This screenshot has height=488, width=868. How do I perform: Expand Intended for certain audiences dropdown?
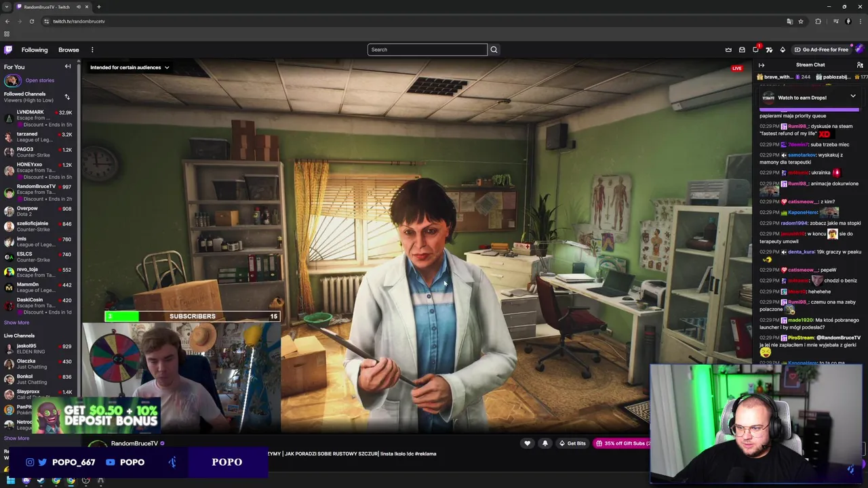pyautogui.click(x=130, y=67)
